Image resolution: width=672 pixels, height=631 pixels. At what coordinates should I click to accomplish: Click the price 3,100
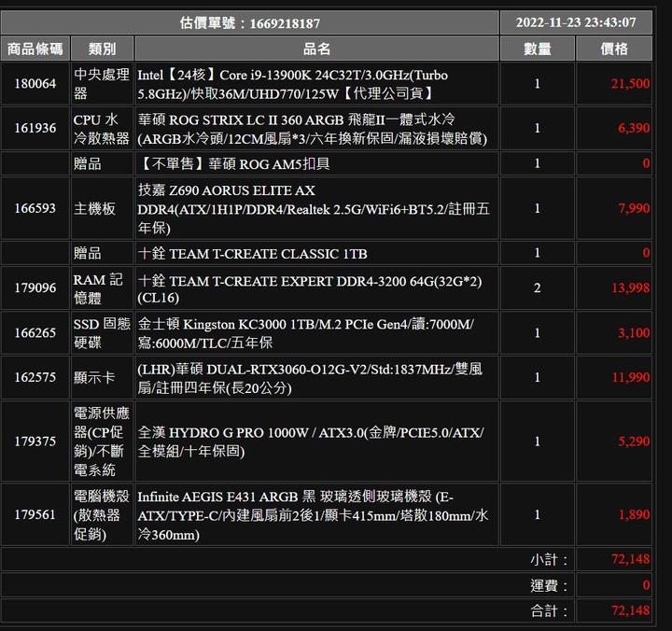[x=634, y=333]
